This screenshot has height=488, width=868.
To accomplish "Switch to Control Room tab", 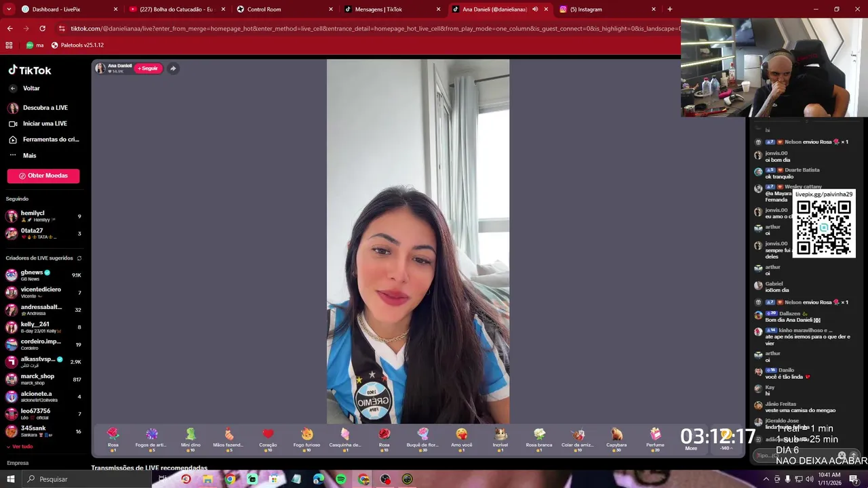I will click(x=283, y=9).
